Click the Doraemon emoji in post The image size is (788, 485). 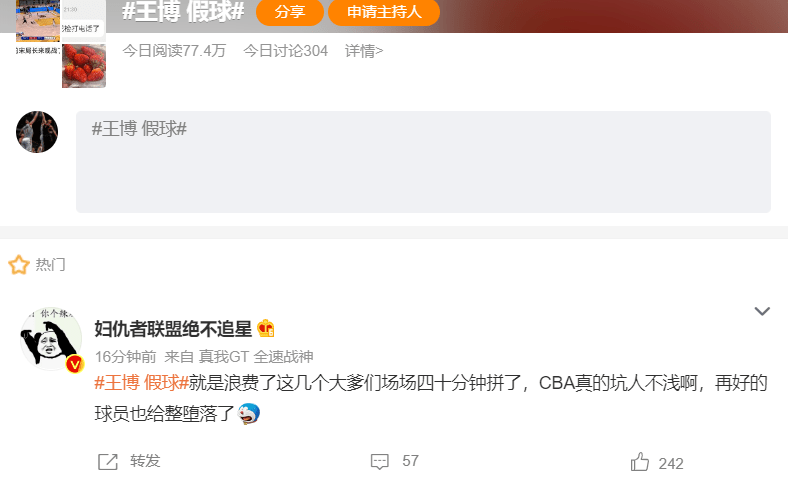pyautogui.click(x=249, y=414)
